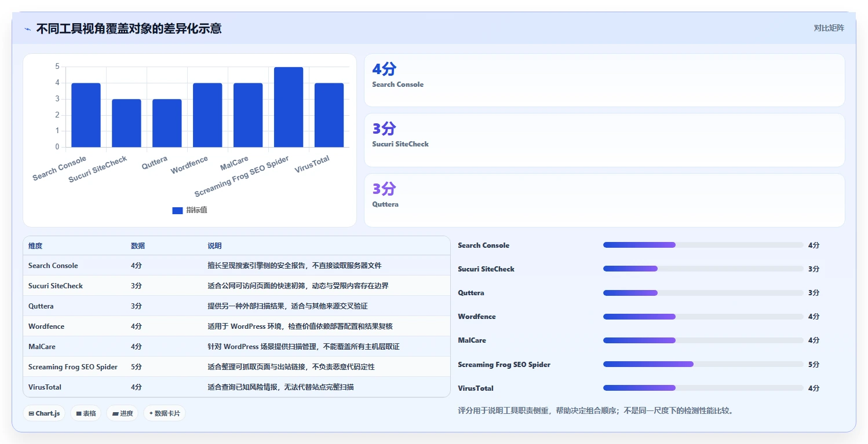Click the title 不同工具视角覆盖对象的差异化示意
This screenshot has width=868, height=444.
point(129,28)
